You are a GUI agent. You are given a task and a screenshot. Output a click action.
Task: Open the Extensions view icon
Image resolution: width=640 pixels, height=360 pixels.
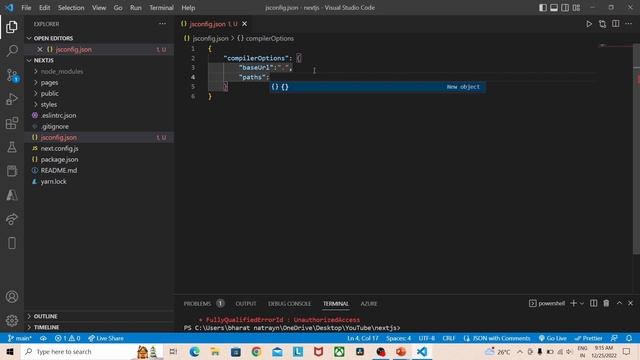point(12,123)
